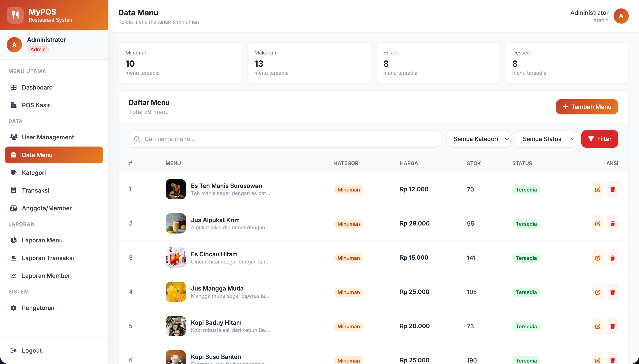The height and width of the screenshot is (364, 639).
Task: Click the Kopi Baduy Hitam thumbnail
Action: point(176,326)
